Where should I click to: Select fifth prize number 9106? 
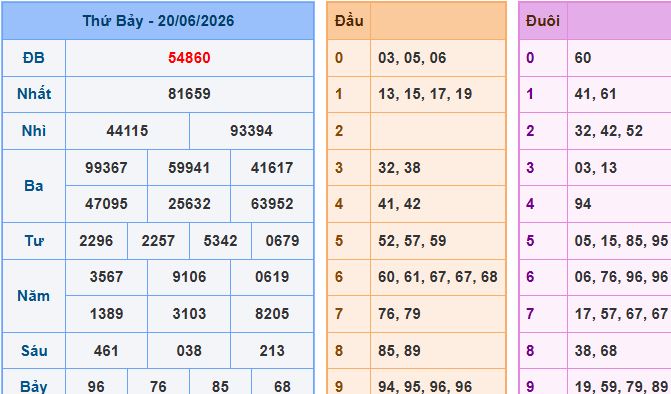(189, 277)
